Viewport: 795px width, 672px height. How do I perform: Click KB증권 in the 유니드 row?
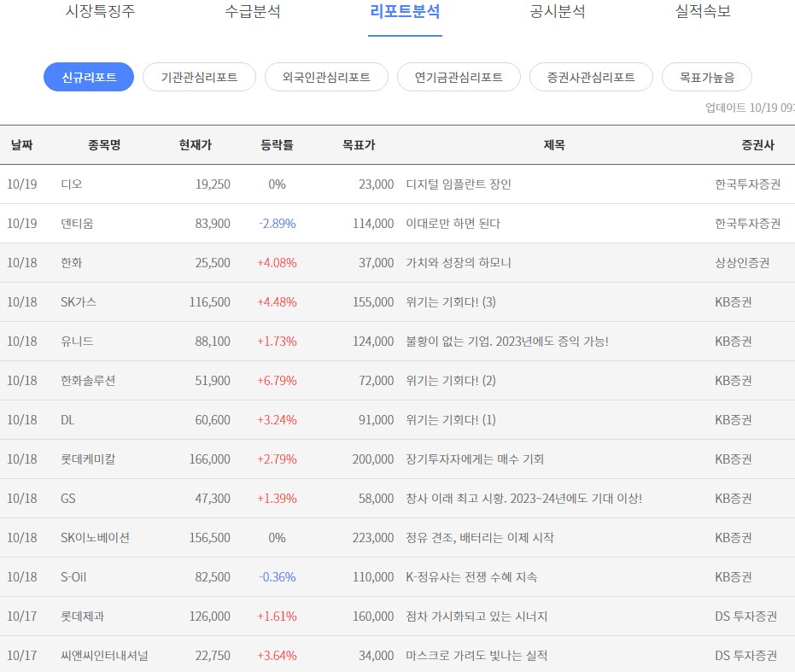[734, 342]
